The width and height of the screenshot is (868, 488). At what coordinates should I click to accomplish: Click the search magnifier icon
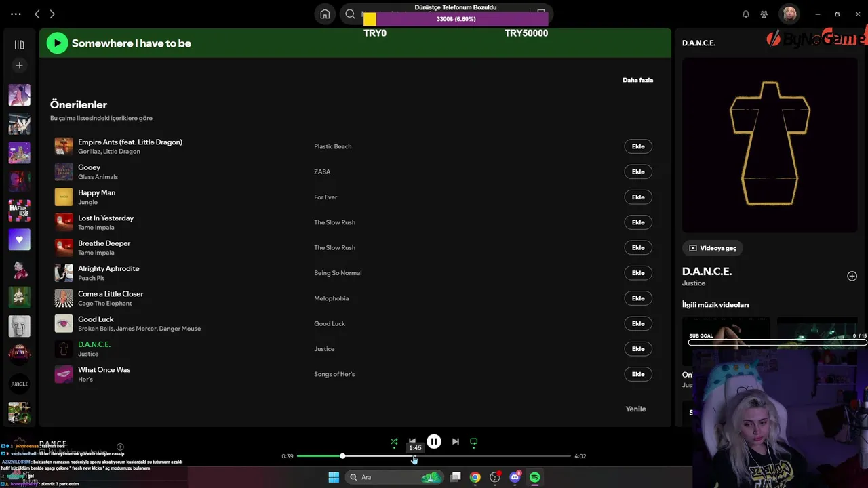point(350,14)
